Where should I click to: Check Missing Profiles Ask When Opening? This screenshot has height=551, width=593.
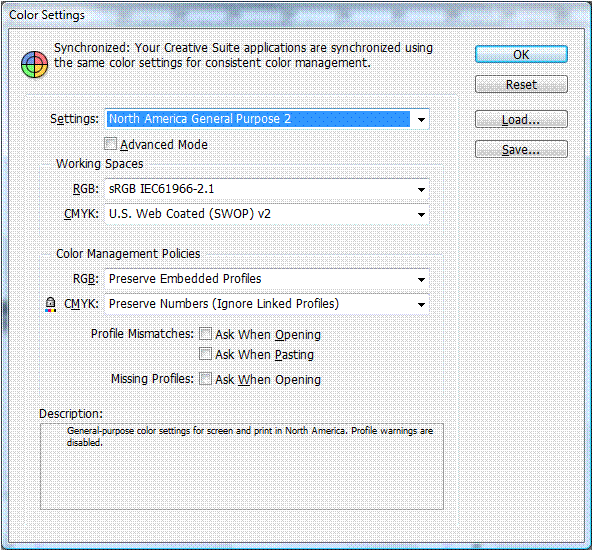click(205, 379)
